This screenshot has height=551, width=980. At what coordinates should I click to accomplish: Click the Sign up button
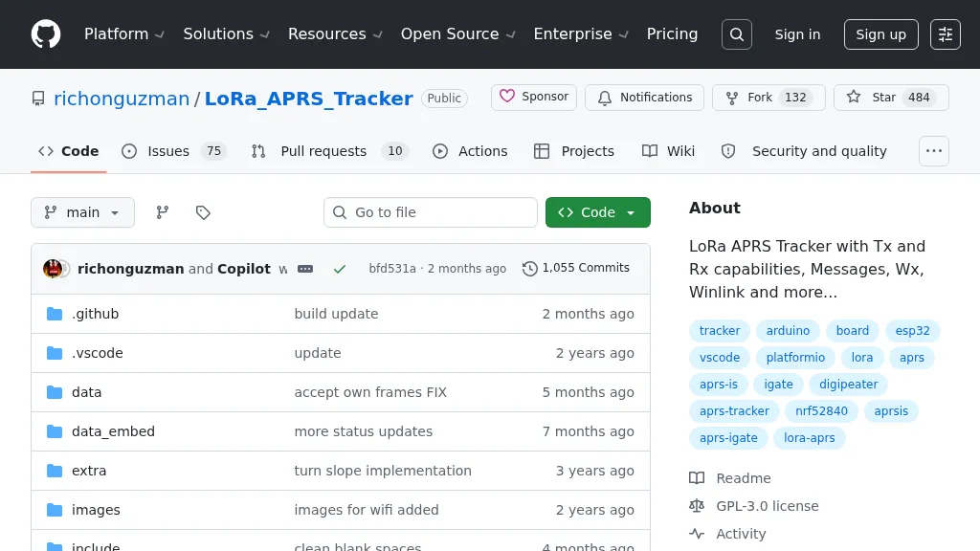pos(880,34)
